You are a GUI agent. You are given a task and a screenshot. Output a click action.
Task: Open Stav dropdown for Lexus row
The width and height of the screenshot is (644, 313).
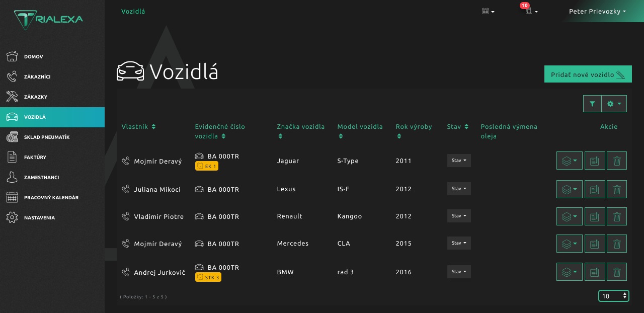click(459, 189)
